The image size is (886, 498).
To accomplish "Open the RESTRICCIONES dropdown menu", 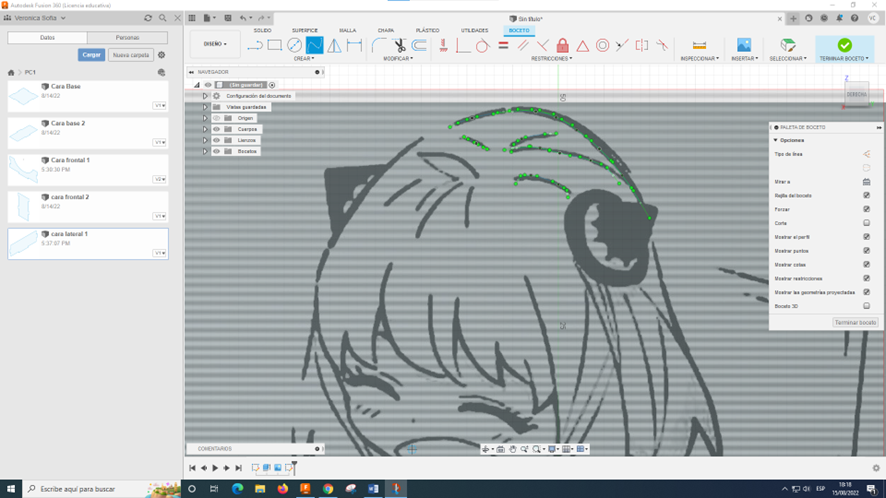I will pos(552,59).
